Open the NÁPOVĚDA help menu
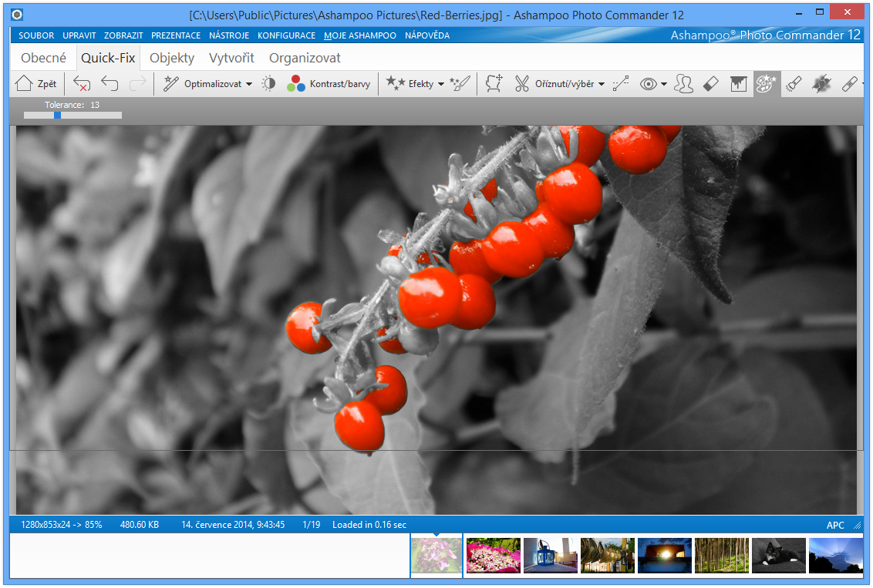Viewport: 873px width, 588px height. coord(427,35)
